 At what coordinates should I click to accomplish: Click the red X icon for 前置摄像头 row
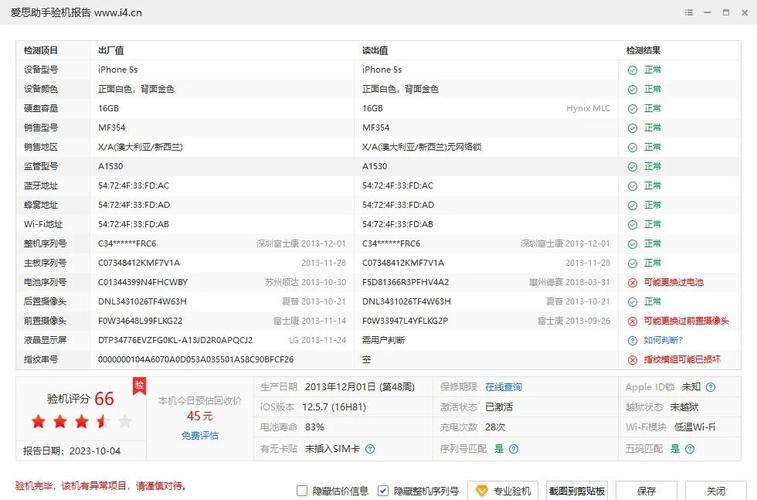632,321
